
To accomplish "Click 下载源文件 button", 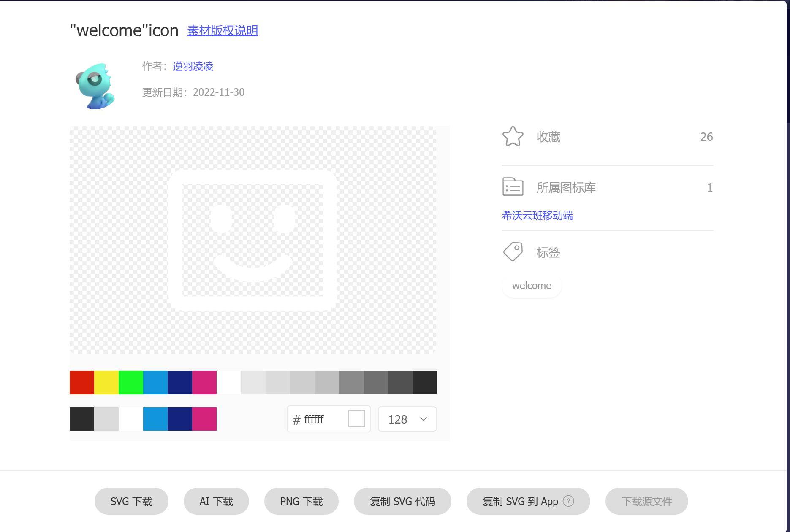I will click(646, 501).
